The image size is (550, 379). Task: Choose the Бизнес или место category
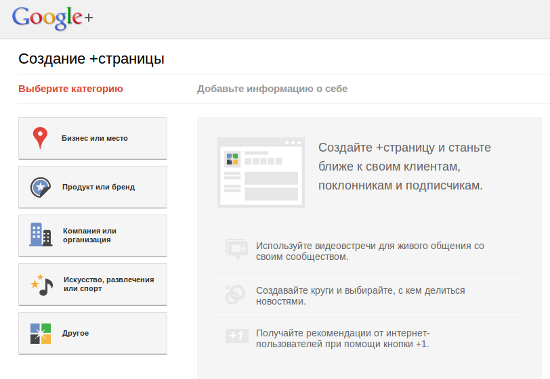click(93, 138)
